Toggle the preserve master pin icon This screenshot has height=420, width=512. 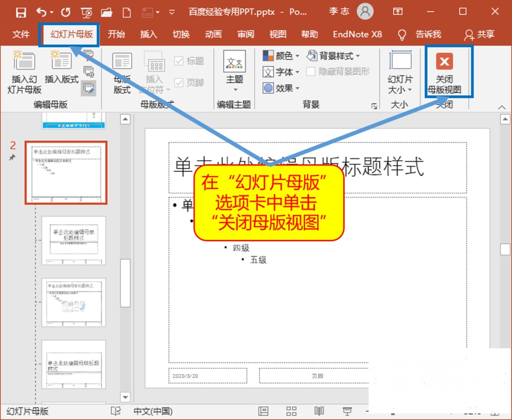point(89,88)
